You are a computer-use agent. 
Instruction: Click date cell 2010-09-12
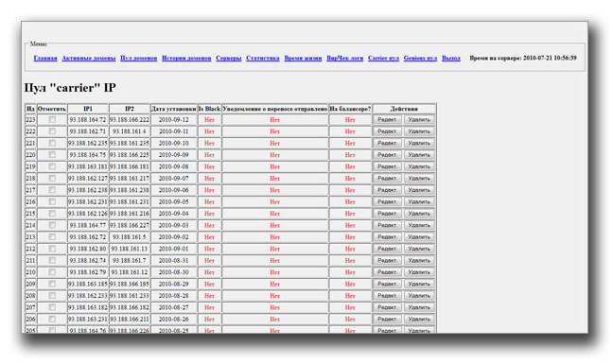point(173,119)
